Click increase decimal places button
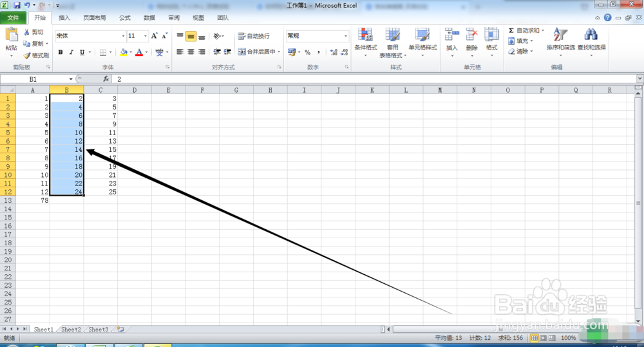 point(334,52)
